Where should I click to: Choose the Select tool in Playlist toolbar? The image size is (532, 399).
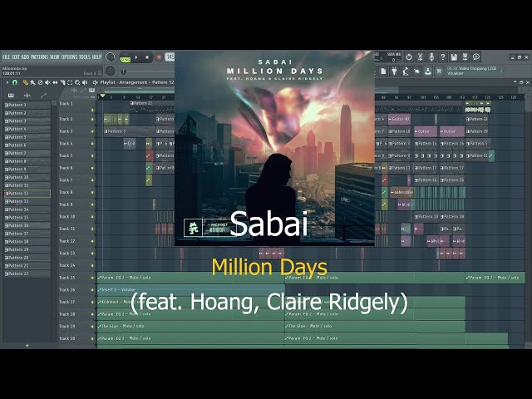click(x=70, y=82)
